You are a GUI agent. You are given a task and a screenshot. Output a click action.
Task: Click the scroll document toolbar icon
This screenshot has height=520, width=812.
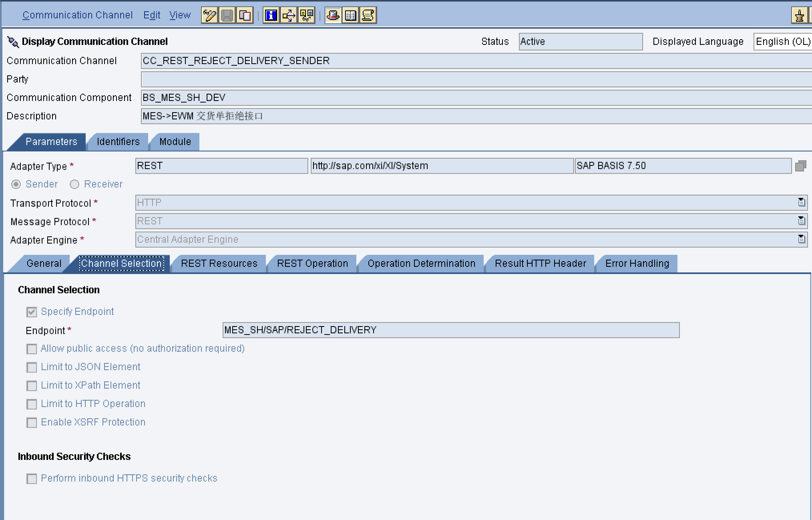click(x=368, y=16)
